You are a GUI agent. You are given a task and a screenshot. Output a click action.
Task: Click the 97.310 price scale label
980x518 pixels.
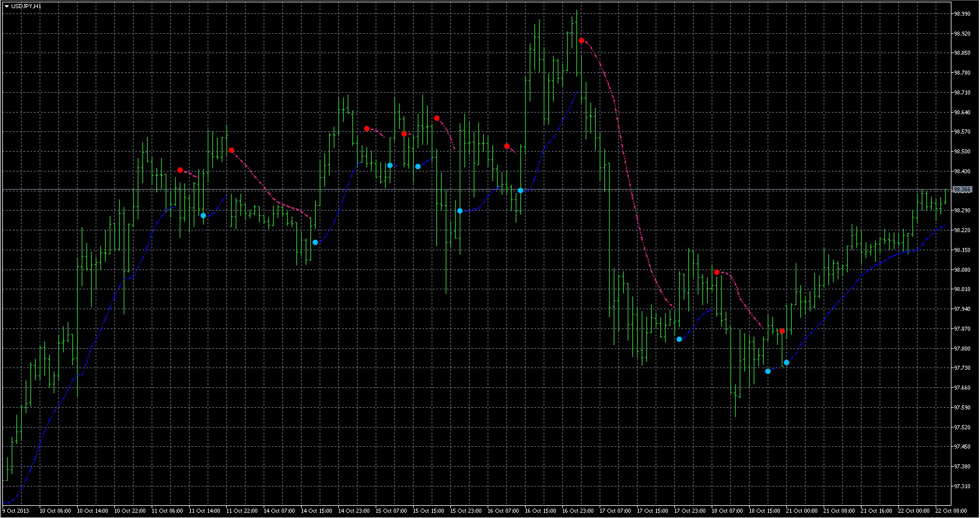coord(962,487)
